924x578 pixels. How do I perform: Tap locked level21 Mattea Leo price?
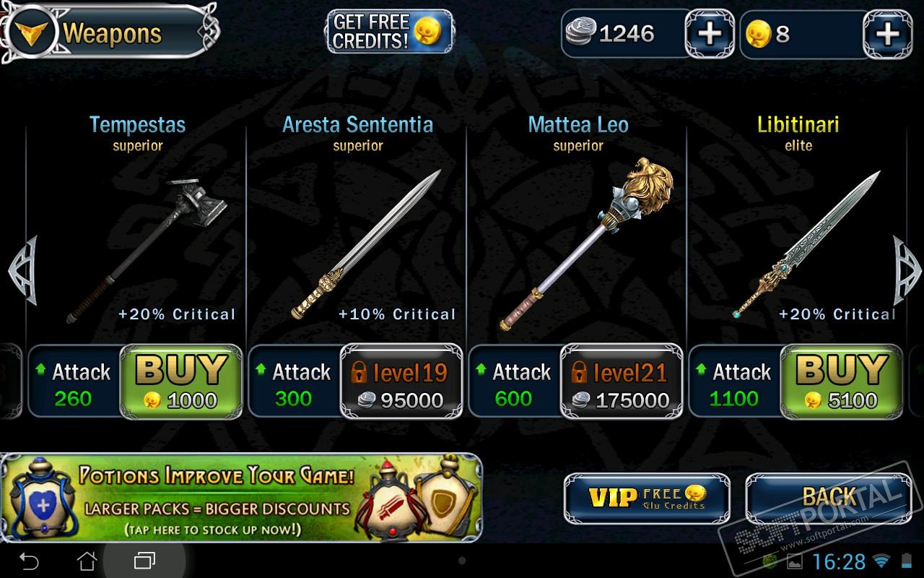pyautogui.click(x=622, y=381)
